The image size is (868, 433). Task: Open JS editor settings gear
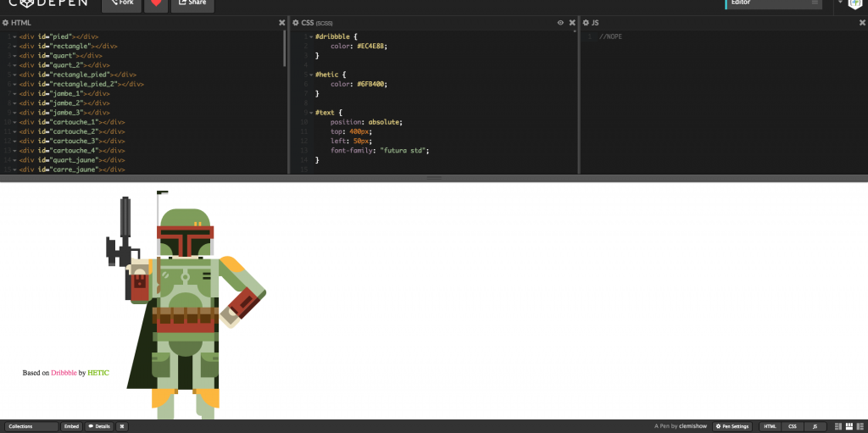pyautogui.click(x=586, y=23)
